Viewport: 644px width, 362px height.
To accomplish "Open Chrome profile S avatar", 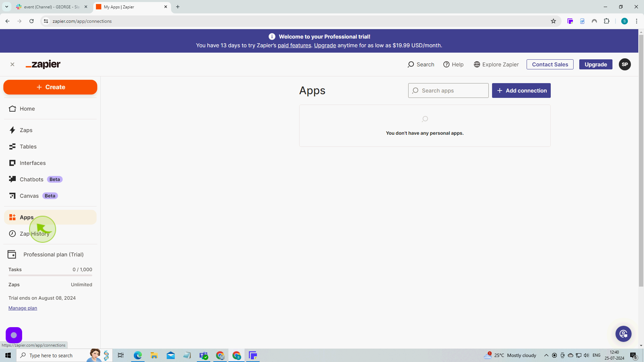I will pyautogui.click(x=624, y=21).
